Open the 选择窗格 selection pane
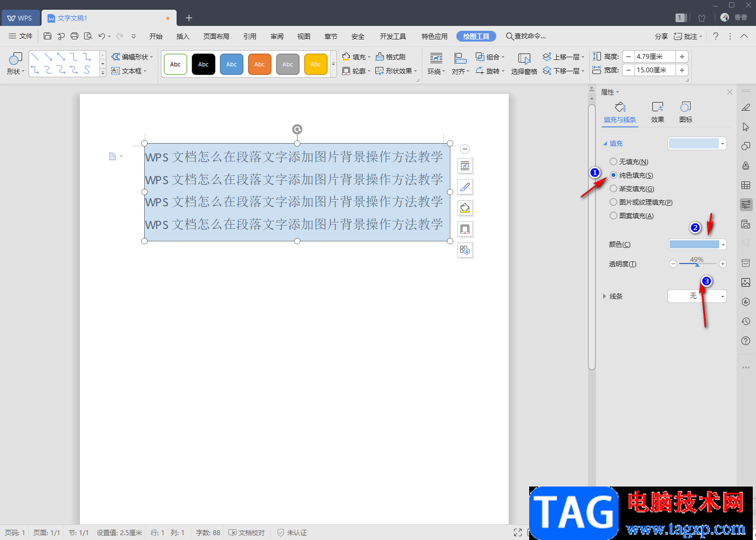This screenshot has width=756, height=540. point(524,63)
